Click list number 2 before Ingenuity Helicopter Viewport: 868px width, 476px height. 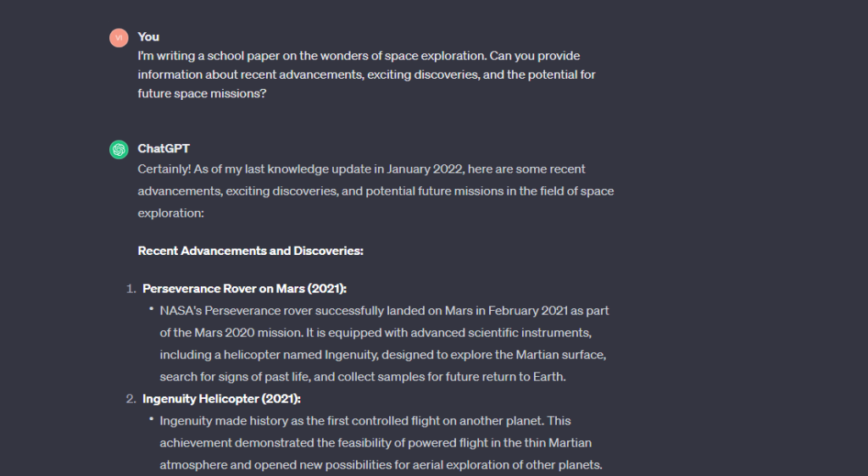(131, 399)
